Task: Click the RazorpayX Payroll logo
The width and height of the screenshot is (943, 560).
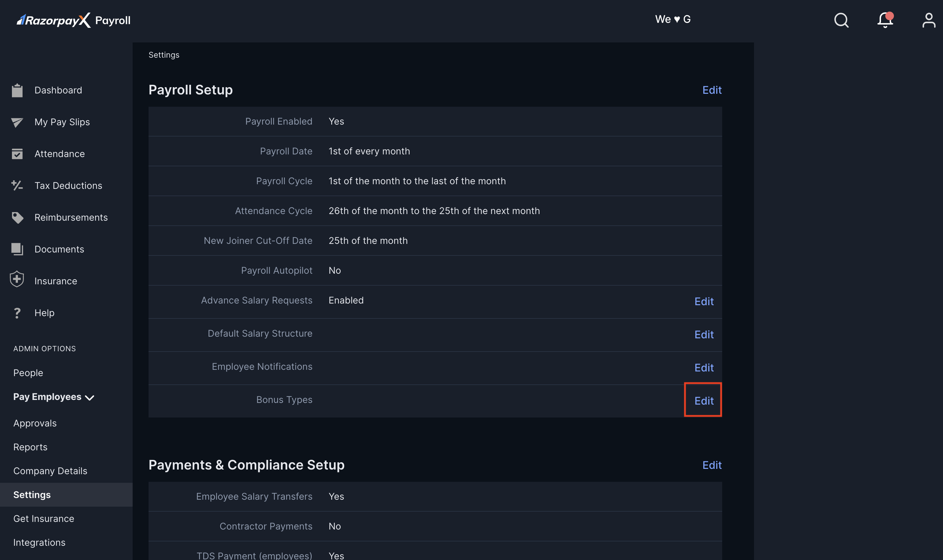Action: point(74,20)
